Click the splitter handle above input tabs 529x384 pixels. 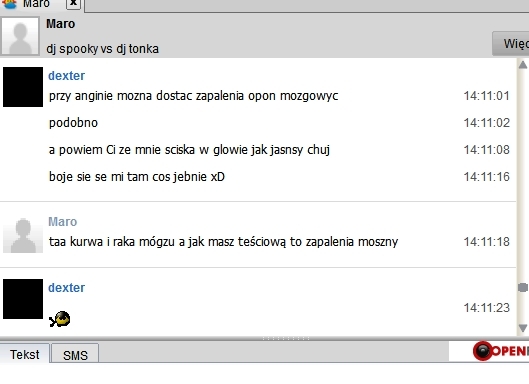(x=286, y=338)
